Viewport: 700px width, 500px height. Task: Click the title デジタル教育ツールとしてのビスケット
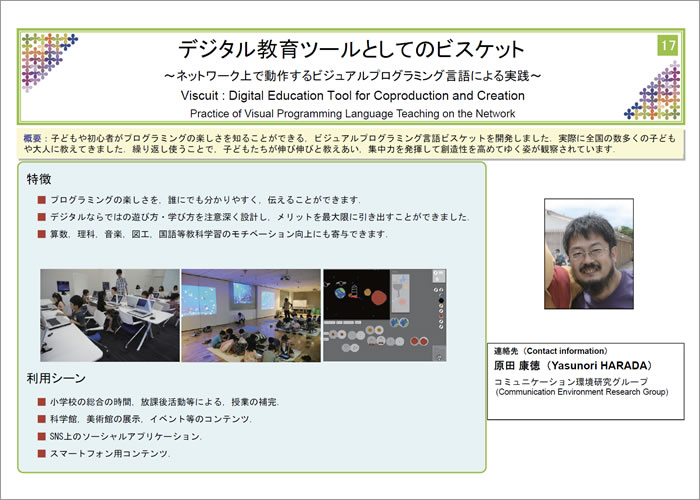pos(350,49)
